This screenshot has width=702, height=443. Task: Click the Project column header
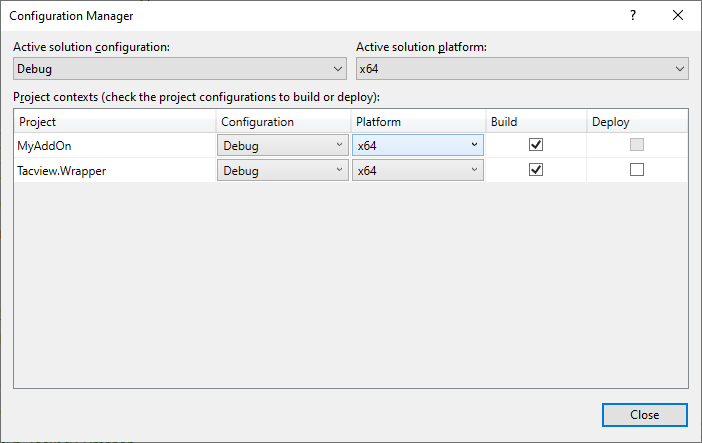(x=115, y=121)
